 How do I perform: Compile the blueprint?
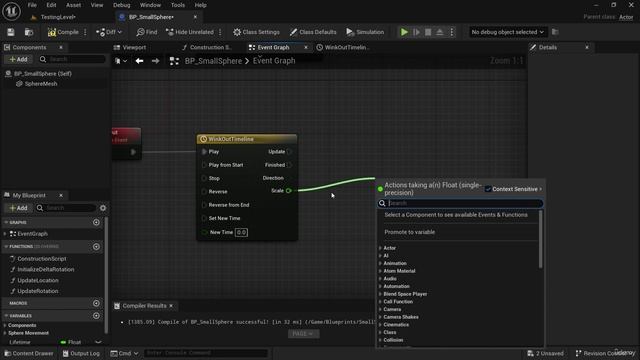coord(63,32)
